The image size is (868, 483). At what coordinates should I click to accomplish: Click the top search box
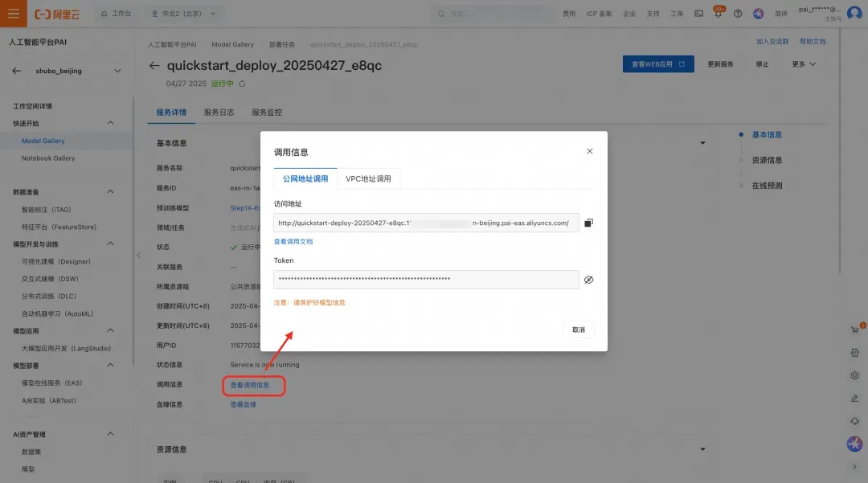(492, 14)
